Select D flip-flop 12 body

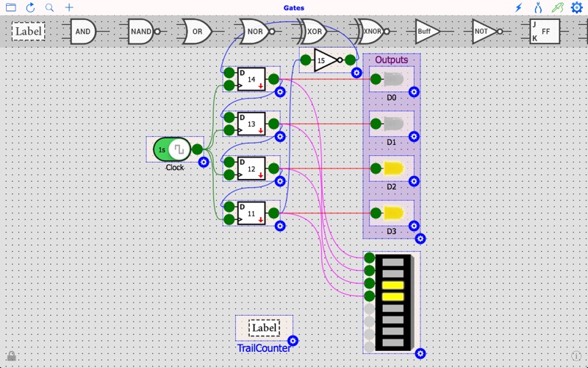click(x=251, y=169)
